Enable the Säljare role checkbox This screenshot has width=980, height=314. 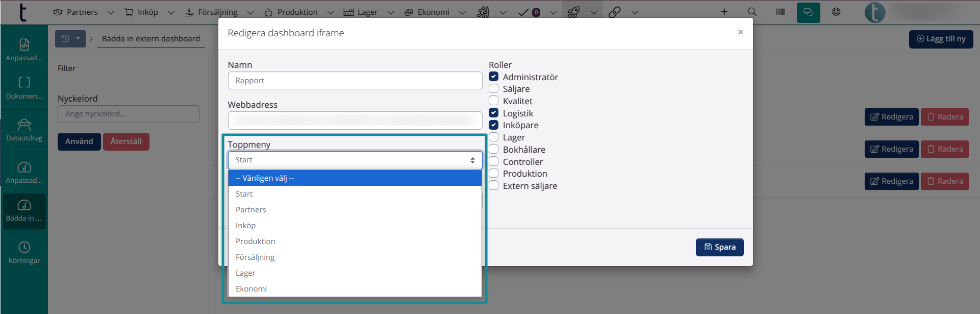494,89
